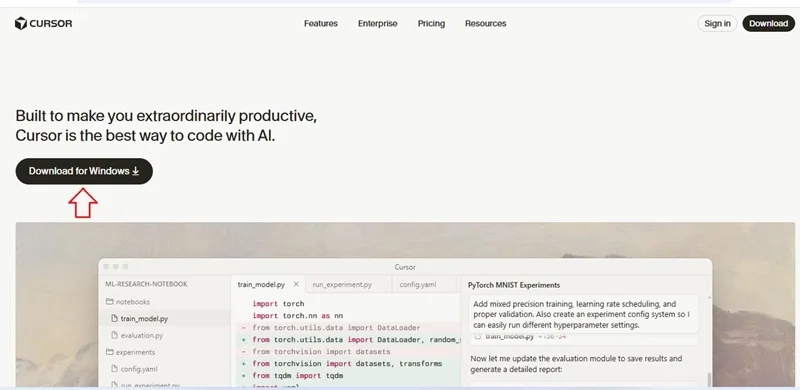
Task: Click the hero headline about productivity
Action: point(166,126)
